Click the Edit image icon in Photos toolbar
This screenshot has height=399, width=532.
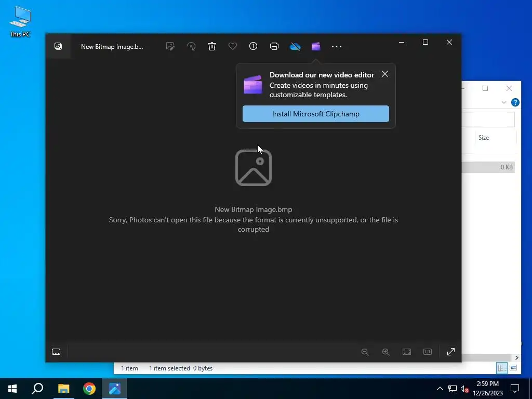pos(170,46)
